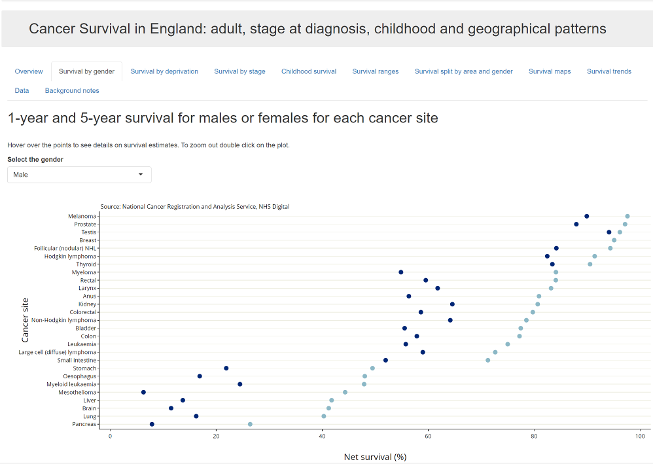Switch to Survival by deprivation tab
653x464 pixels.
[x=164, y=71]
